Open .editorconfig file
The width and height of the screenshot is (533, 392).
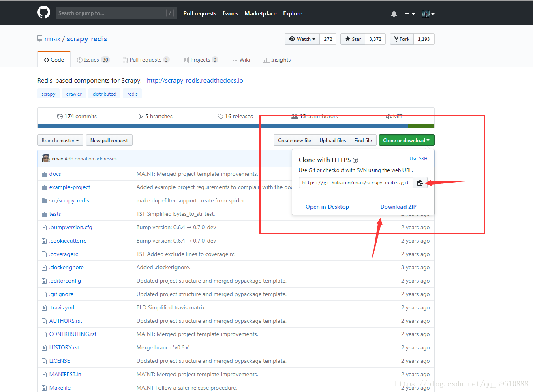tap(65, 281)
